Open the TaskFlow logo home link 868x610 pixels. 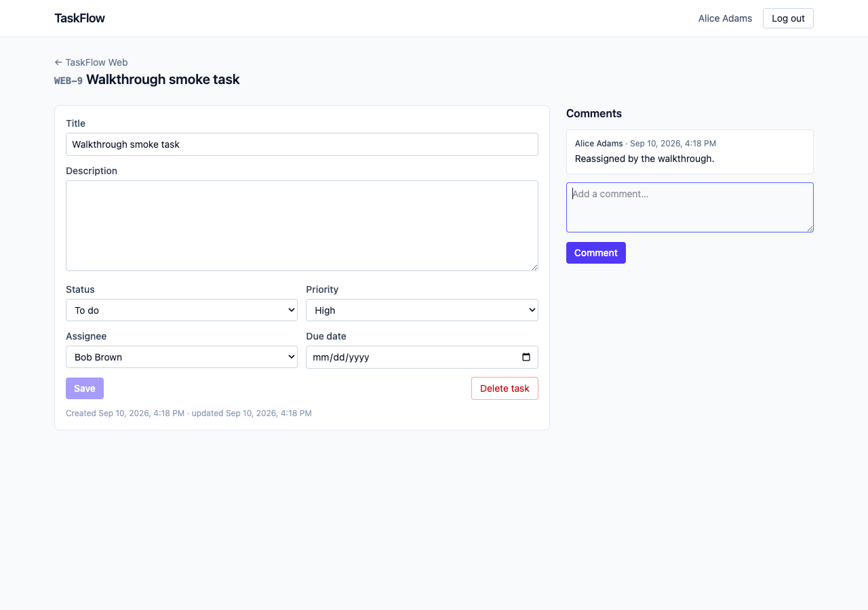coord(79,18)
